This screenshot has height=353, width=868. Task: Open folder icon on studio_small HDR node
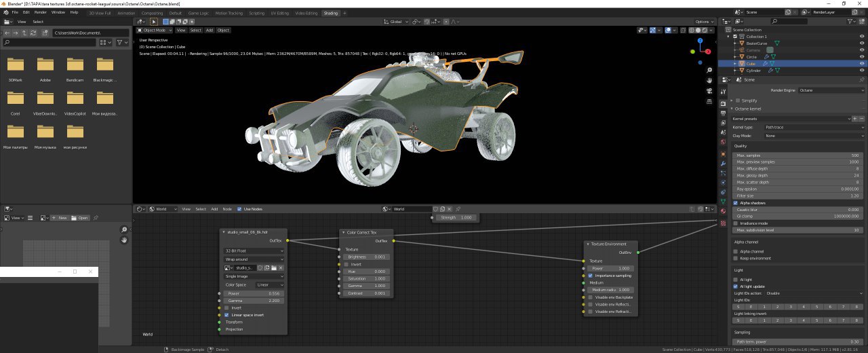click(274, 268)
